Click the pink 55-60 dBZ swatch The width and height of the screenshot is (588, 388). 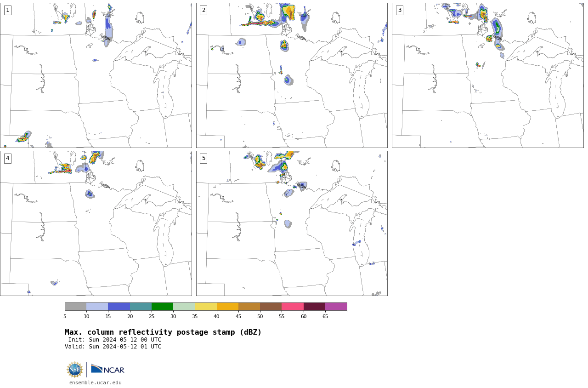pyautogui.click(x=293, y=307)
